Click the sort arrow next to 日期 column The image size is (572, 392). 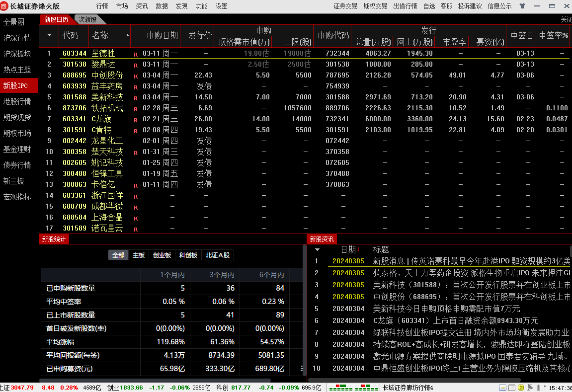(x=358, y=249)
